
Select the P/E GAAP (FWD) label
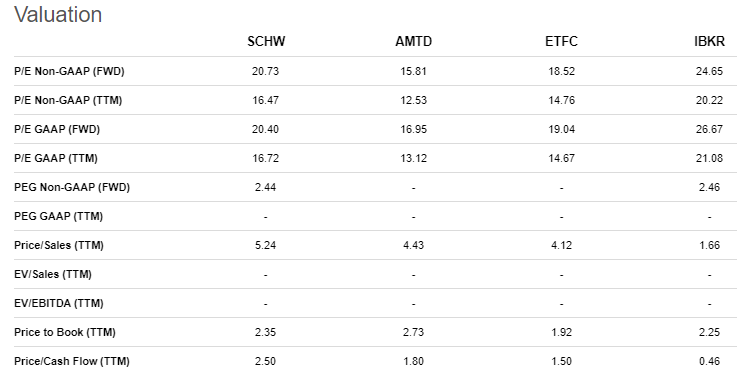[57, 129]
